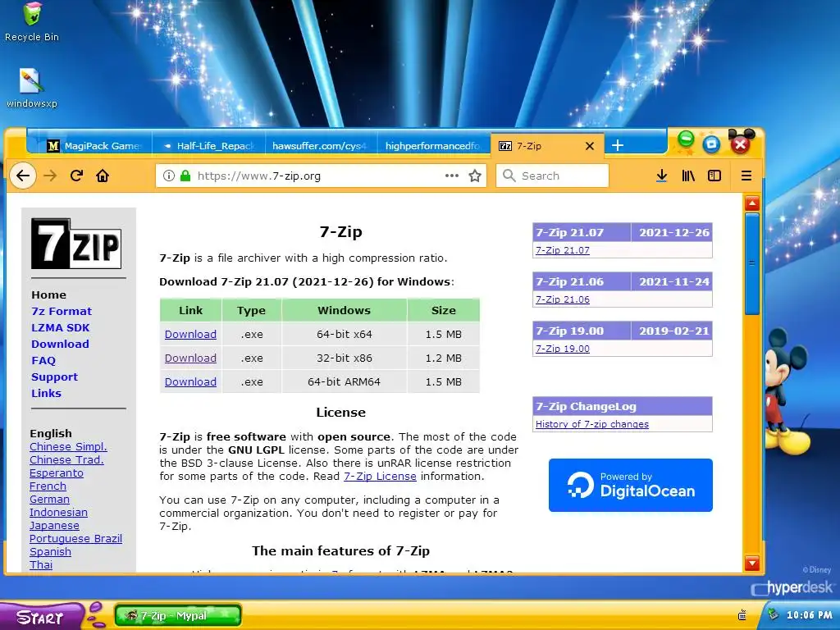The width and height of the screenshot is (840, 630).
Task: Open the 7z Format sidebar link
Action: [62, 311]
